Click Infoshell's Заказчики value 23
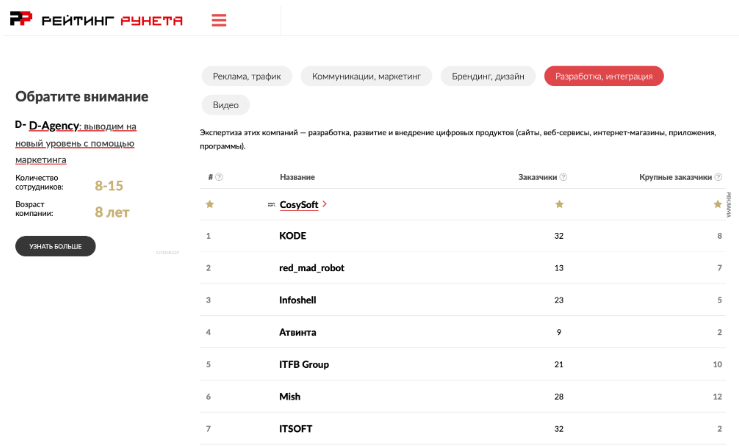The height and width of the screenshot is (447, 739). [559, 300]
